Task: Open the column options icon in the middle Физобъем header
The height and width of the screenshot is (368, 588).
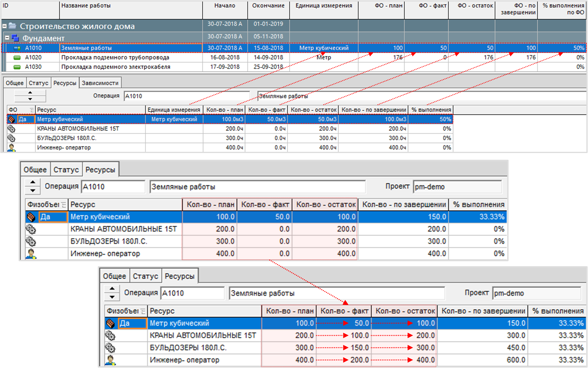Action: click(64, 205)
